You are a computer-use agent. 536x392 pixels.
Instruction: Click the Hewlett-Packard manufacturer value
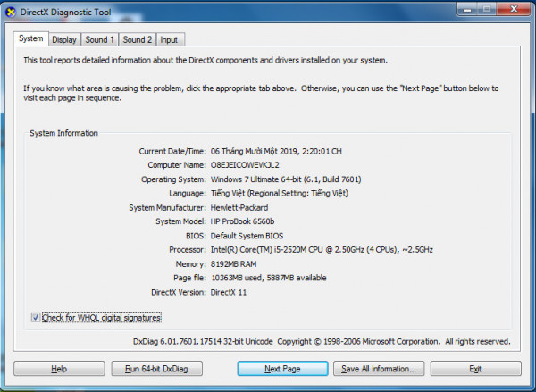point(239,207)
